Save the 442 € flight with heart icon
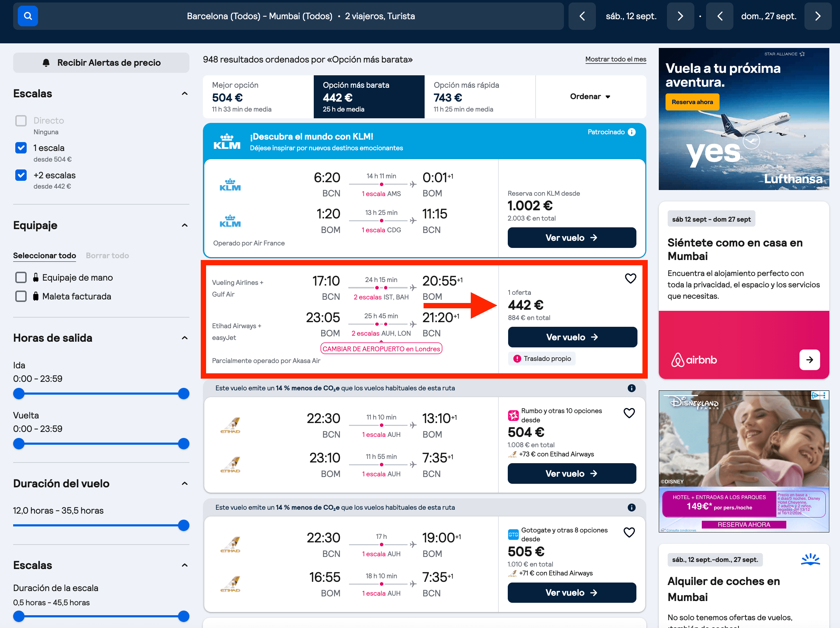The image size is (840, 628). (630, 278)
